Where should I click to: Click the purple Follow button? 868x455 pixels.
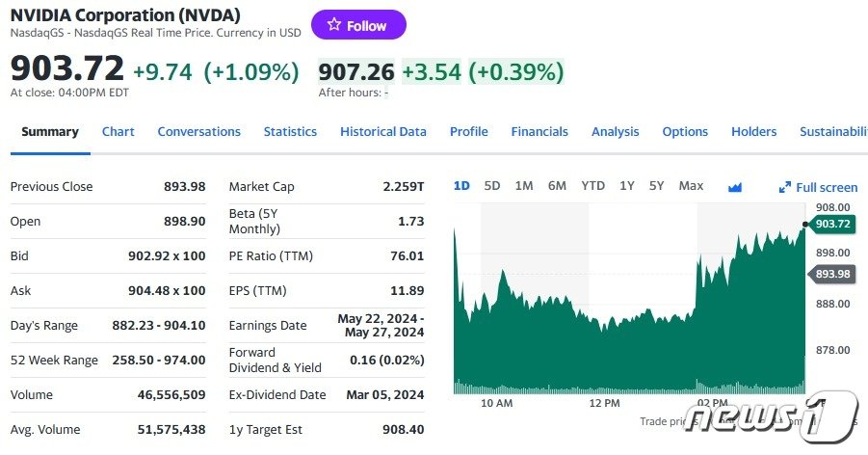358,26
